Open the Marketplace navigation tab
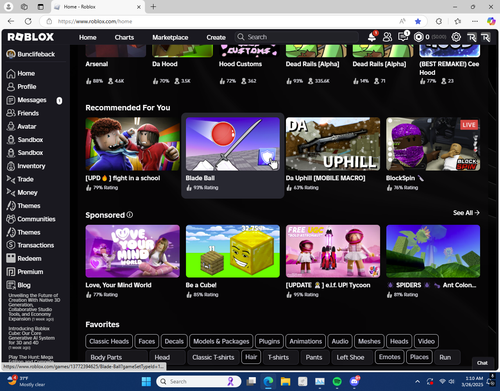This screenshot has height=391, width=500. (170, 37)
